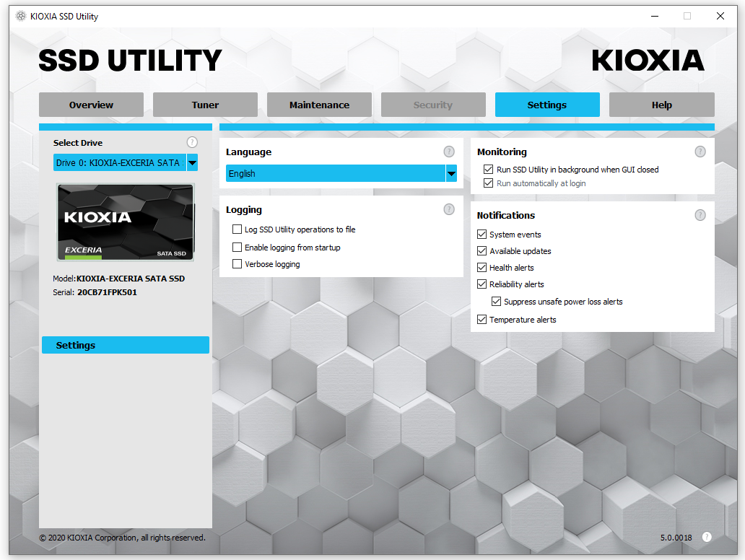Image resolution: width=745 pixels, height=560 pixels.
Task: Show help for the Logging section
Action: coord(449,209)
